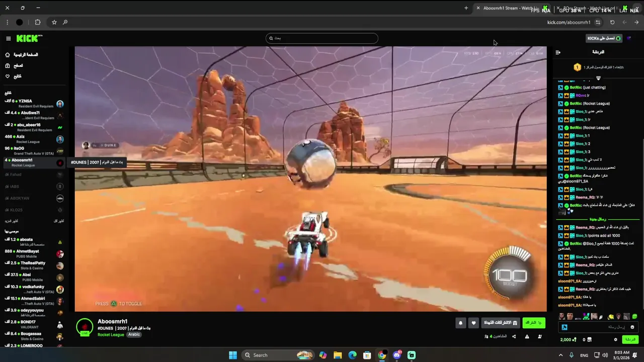Viewport: 644px width, 362px height.
Task: Open odayyouyou recommended channel
Action: tap(34, 313)
